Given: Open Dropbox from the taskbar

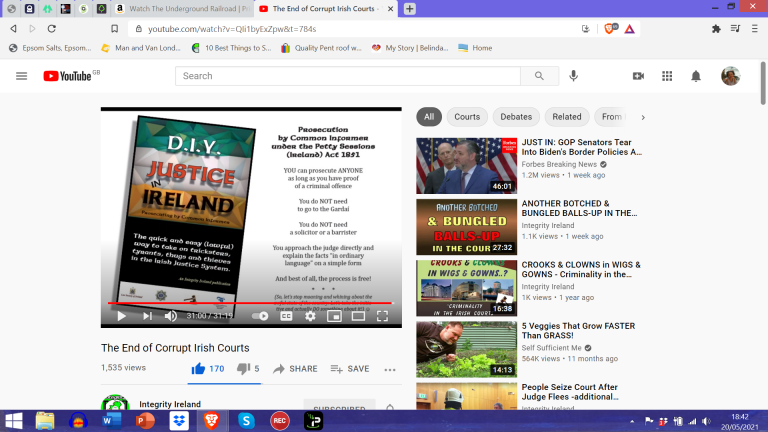Looking at the screenshot, I should (x=179, y=421).
